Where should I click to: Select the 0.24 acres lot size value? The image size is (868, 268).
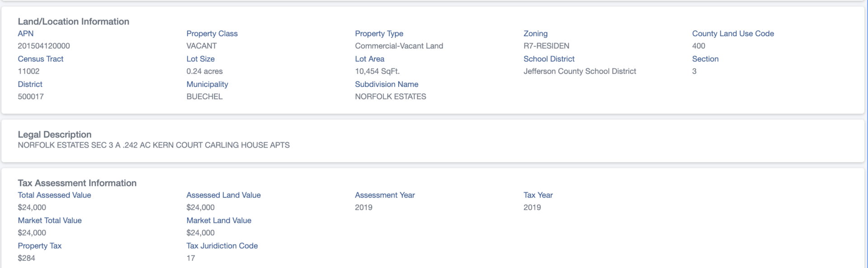204,71
